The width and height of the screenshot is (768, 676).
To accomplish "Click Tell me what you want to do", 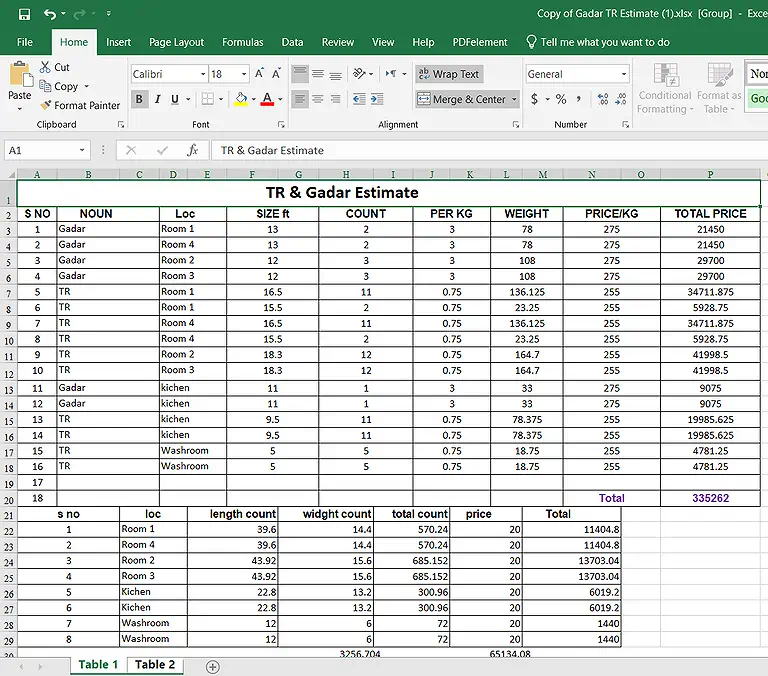I will click(598, 42).
